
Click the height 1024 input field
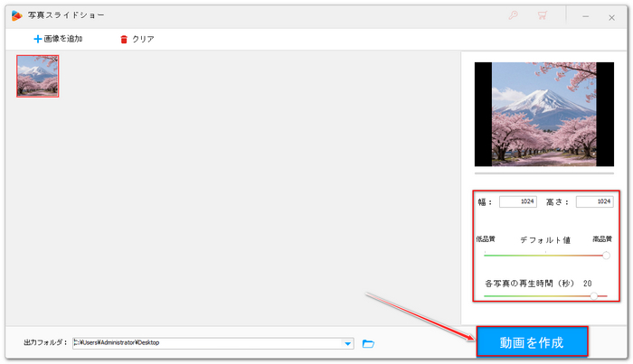(595, 201)
